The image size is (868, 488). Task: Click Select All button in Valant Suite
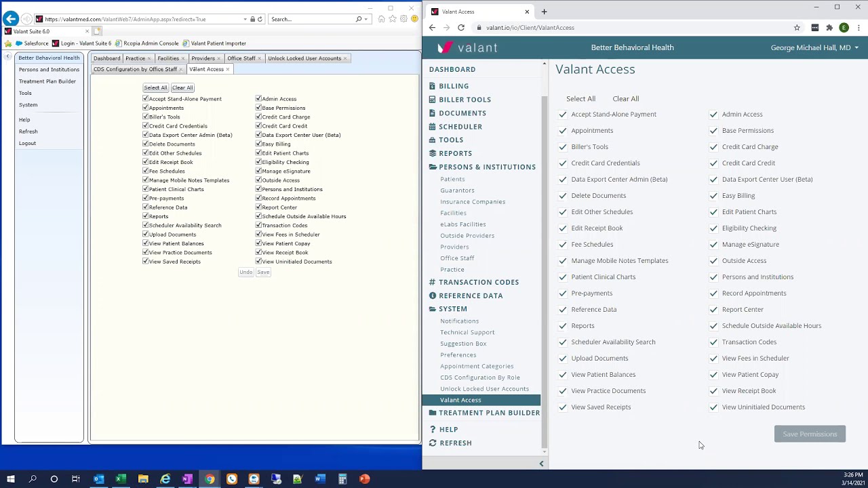pos(155,87)
